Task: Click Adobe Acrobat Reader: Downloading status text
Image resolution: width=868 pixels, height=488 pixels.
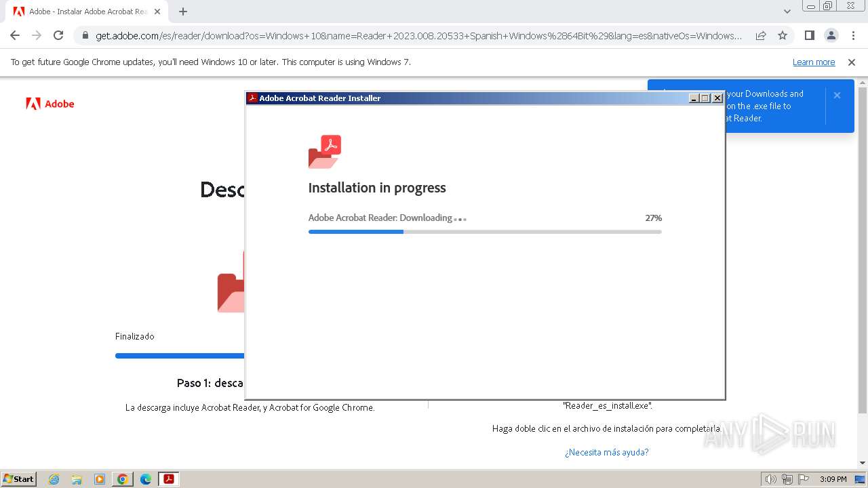Action: coord(380,218)
